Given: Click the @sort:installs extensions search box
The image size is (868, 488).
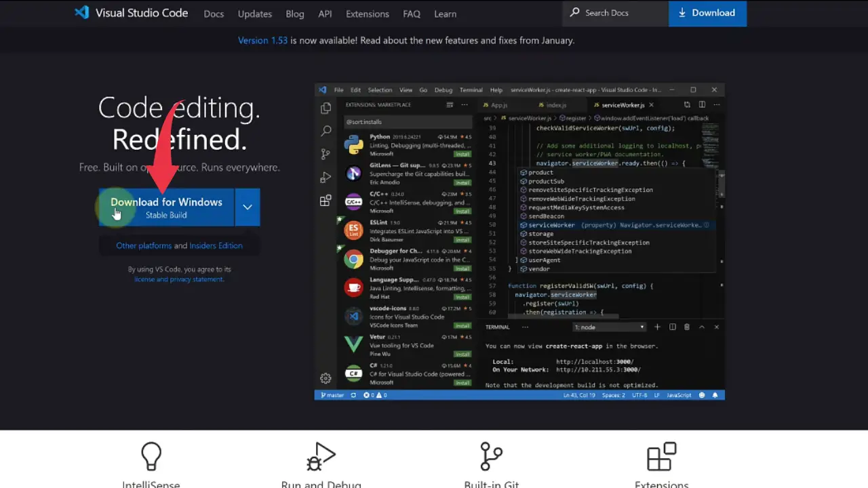Looking at the screenshot, I should coord(408,122).
